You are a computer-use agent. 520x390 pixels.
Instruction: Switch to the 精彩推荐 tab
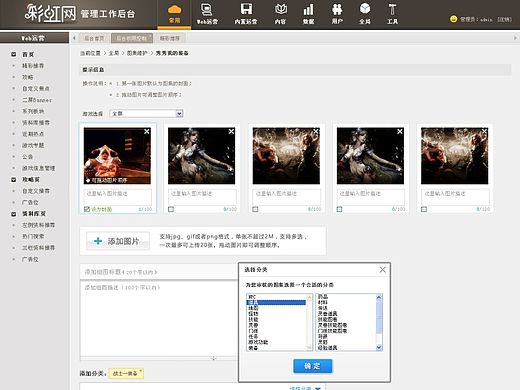(x=169, y=38)
